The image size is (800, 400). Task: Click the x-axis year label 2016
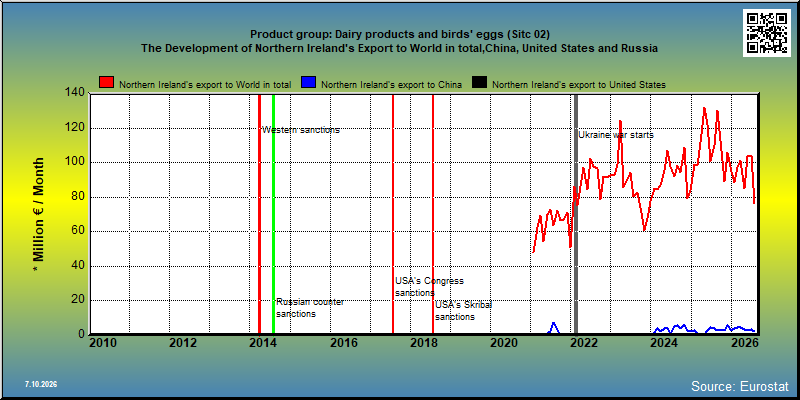tap(343, 342)
